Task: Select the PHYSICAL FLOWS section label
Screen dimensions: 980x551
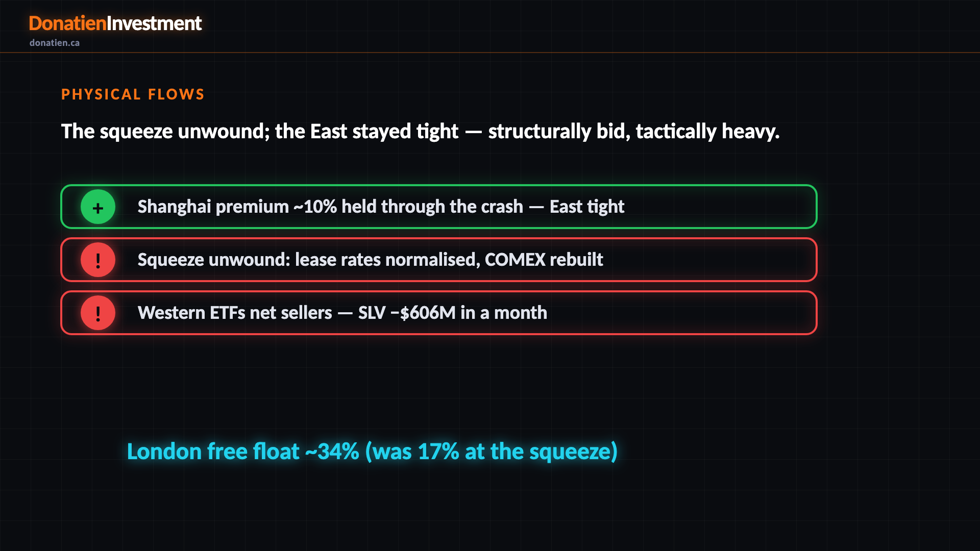Action: [133, 94]
